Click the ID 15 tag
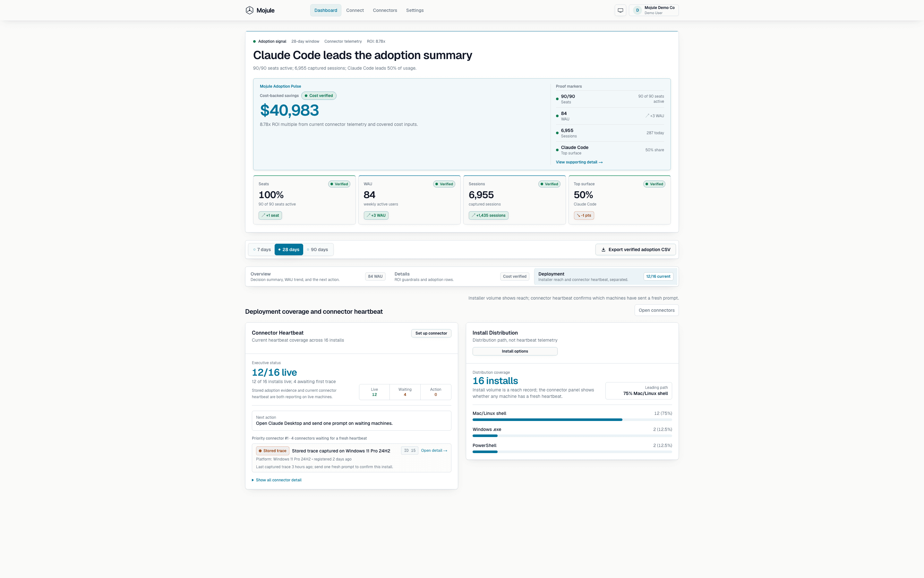The width and height of the screenshot is (924, 578). [410, 451]
